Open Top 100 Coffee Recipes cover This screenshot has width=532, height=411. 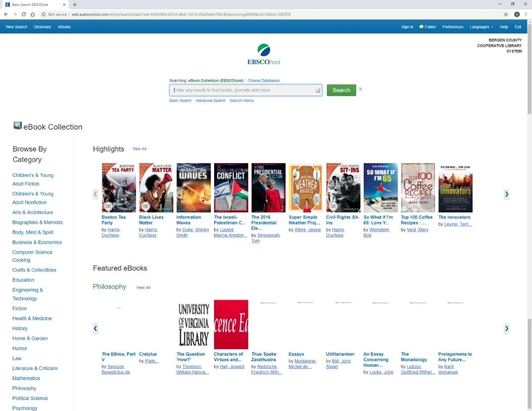tap(418, 188)
